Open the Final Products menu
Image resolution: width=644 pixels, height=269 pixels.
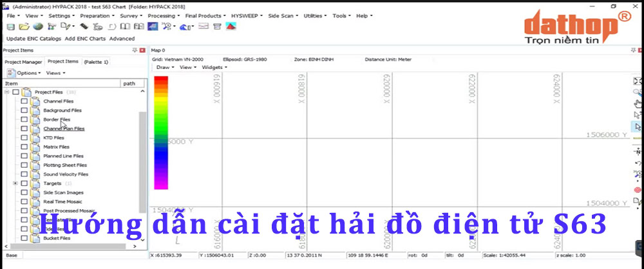pyautogui.click(x=205, y=15)
